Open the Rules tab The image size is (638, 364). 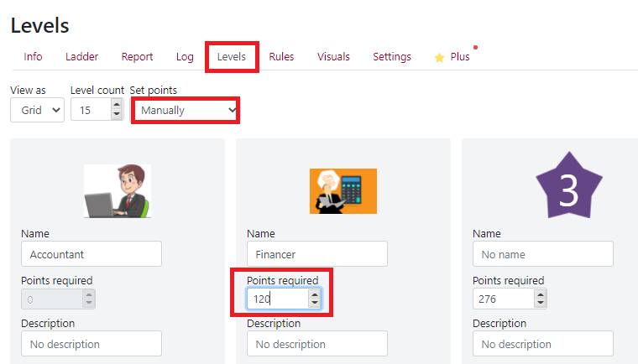[x=281, y=56]
